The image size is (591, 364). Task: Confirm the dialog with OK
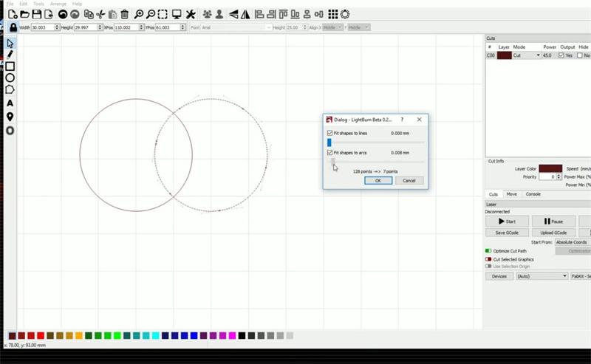click(x=378, y=180)
